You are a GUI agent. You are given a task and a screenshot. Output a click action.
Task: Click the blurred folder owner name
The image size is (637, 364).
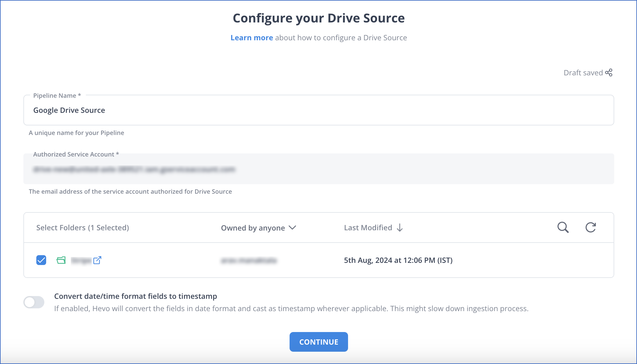pos(249,260)
